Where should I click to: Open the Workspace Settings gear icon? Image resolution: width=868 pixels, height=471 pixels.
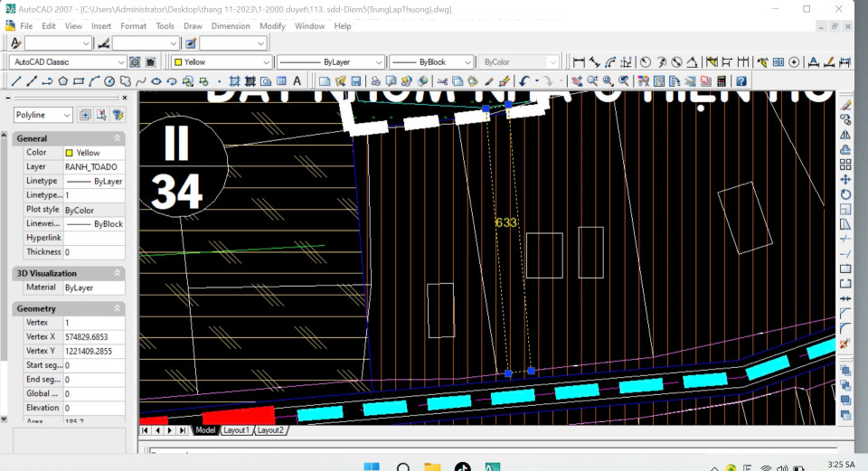[x=135, y=62]
